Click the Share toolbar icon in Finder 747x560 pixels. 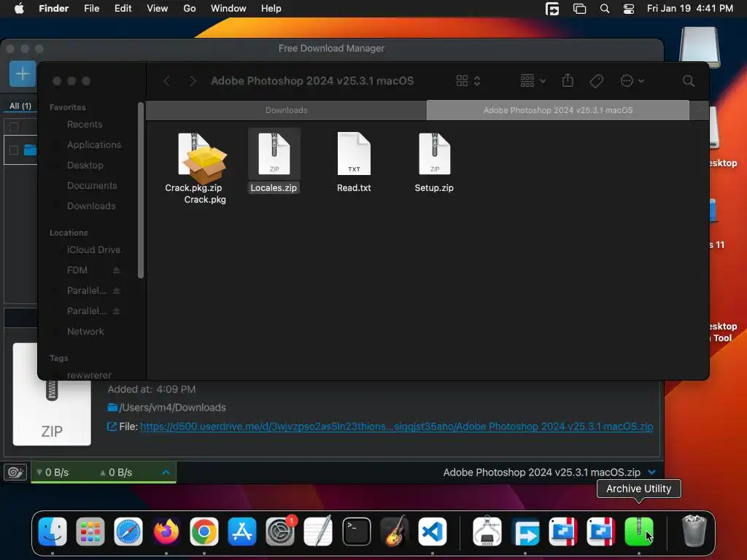pyautogui.click(x=568, y=80)
